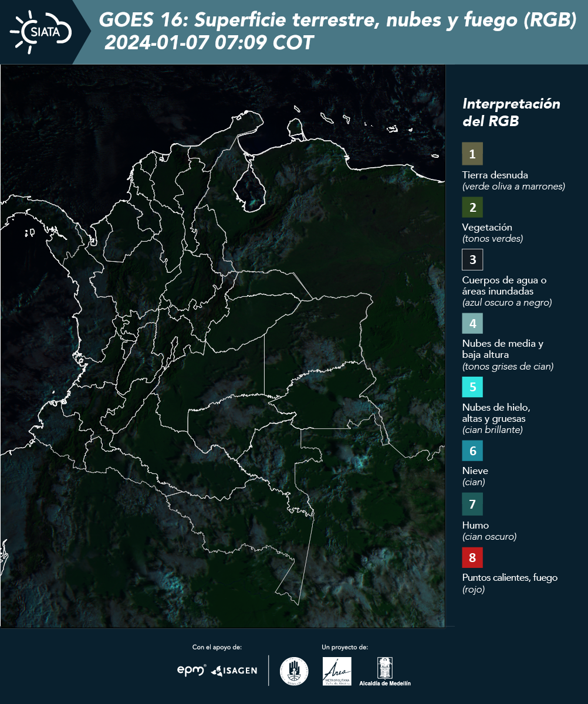
Task: Click '(azul oscuro a negro)' text
Action: click(x=507, y=303)
